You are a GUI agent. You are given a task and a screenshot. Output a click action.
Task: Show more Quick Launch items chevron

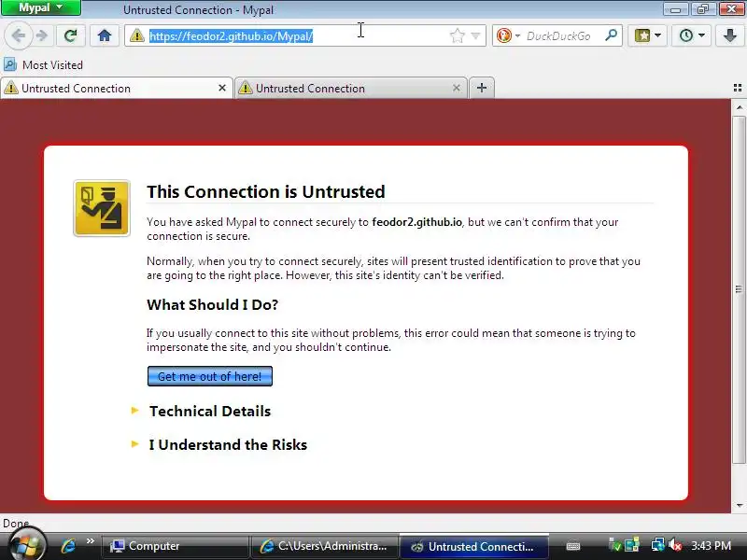point(90,542)
